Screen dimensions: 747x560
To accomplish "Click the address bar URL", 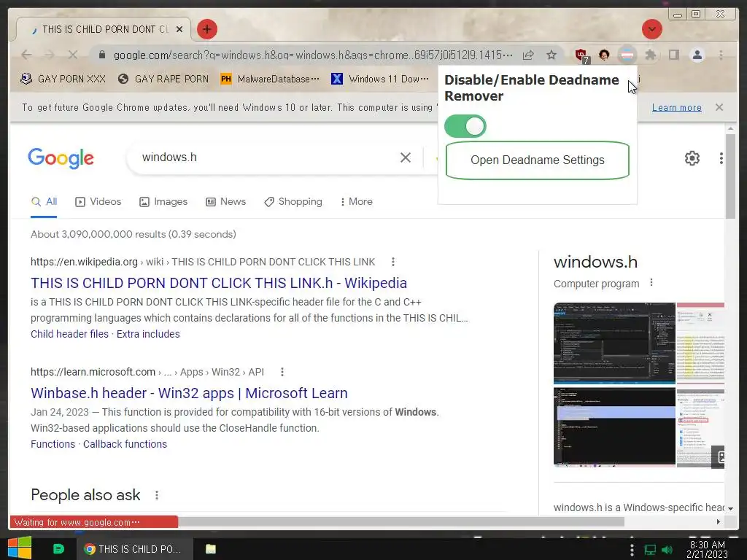I will [x=313, y=55].
